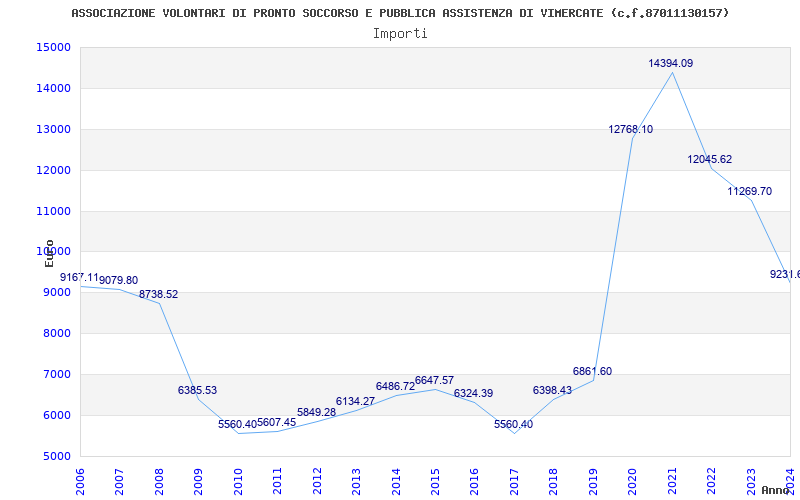Click the x-axis year label 2009
Screen dimensions: 800x500
click(198, 481)
